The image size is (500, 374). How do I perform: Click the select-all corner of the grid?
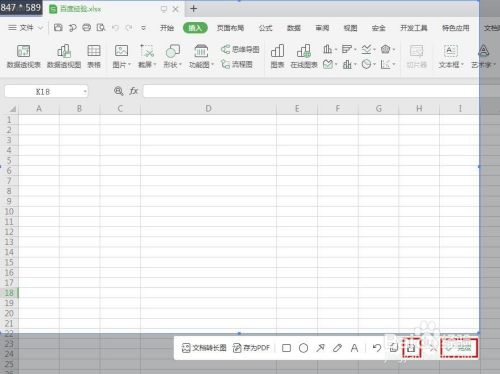click(12, 109)
